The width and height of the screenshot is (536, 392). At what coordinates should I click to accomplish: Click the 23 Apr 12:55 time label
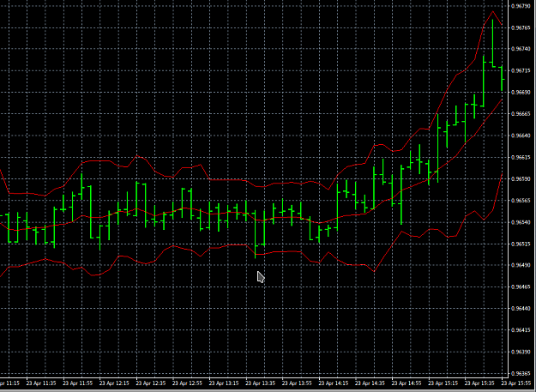187,383
